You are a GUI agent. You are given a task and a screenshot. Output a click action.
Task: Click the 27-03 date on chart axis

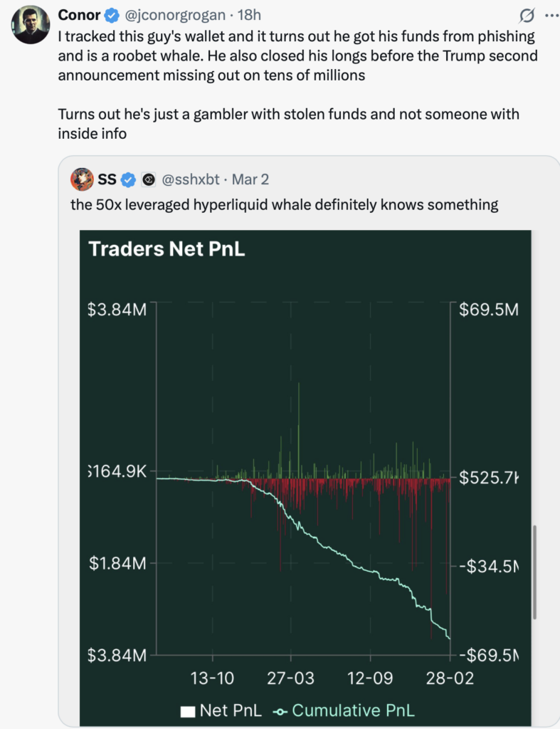(291, 678)
